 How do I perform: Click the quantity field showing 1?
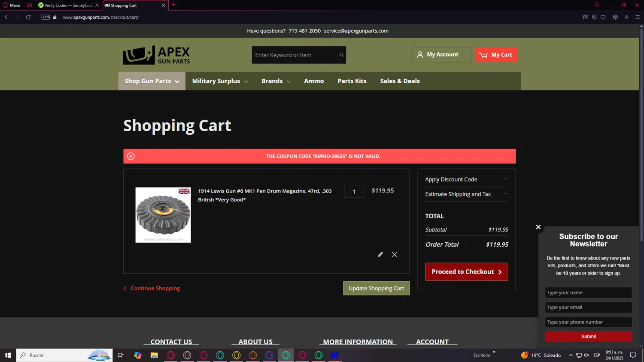click(x=354, y=192)
